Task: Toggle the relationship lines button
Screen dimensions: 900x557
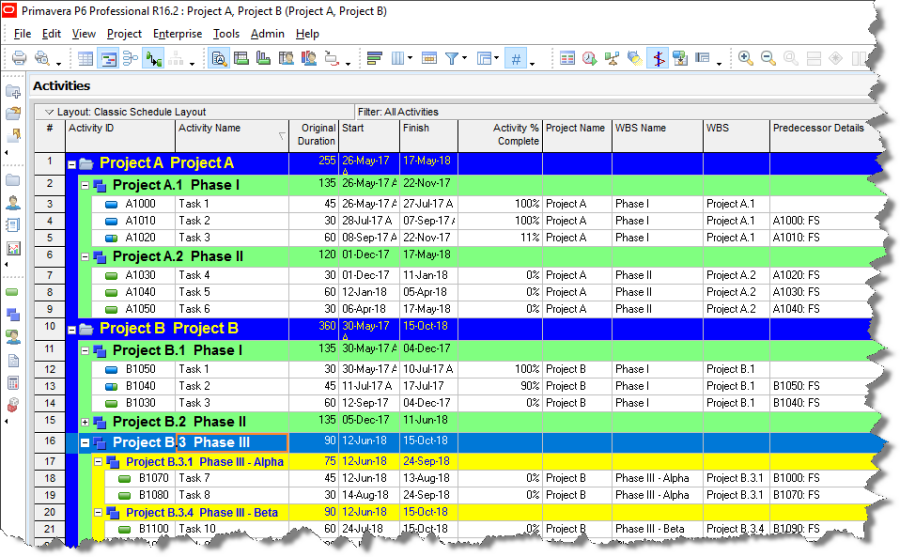Action: [x=153, y=58]
